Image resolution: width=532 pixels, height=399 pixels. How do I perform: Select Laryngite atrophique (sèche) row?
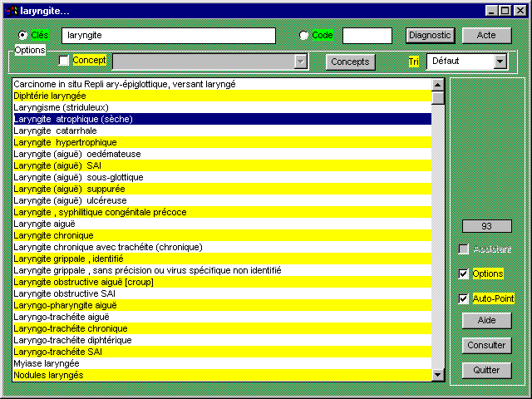tap(222, 119)
